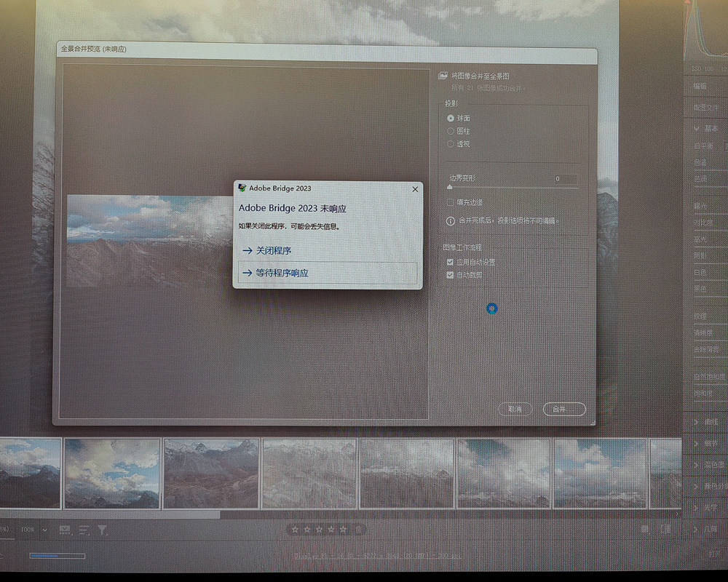Viewport: 728px width, 582px height.
Task: Click the blue progress bar at bottom left
Action: pos(58,556)
